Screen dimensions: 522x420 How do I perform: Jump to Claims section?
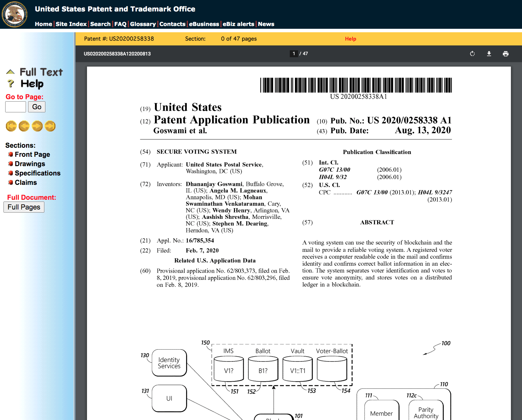tap(26, 182)
